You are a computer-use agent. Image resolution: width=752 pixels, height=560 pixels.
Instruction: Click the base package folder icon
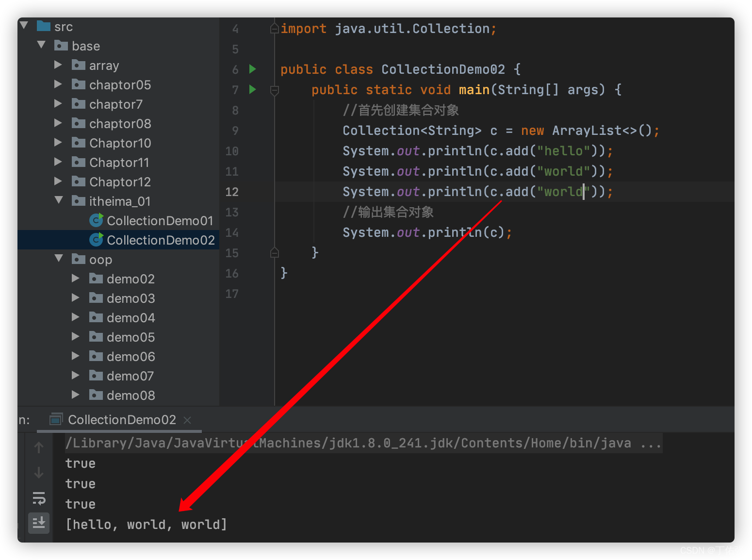(x=61, y=46)
